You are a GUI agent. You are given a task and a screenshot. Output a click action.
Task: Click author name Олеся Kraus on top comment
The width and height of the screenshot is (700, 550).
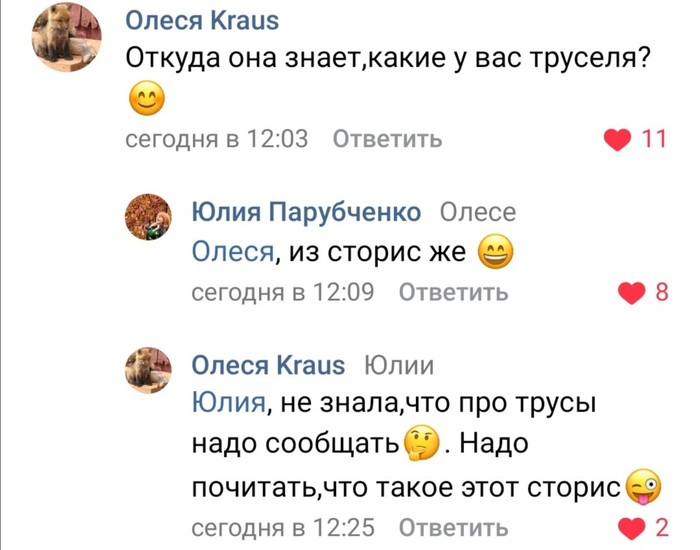pyautogui.click(x=202, y=21)
